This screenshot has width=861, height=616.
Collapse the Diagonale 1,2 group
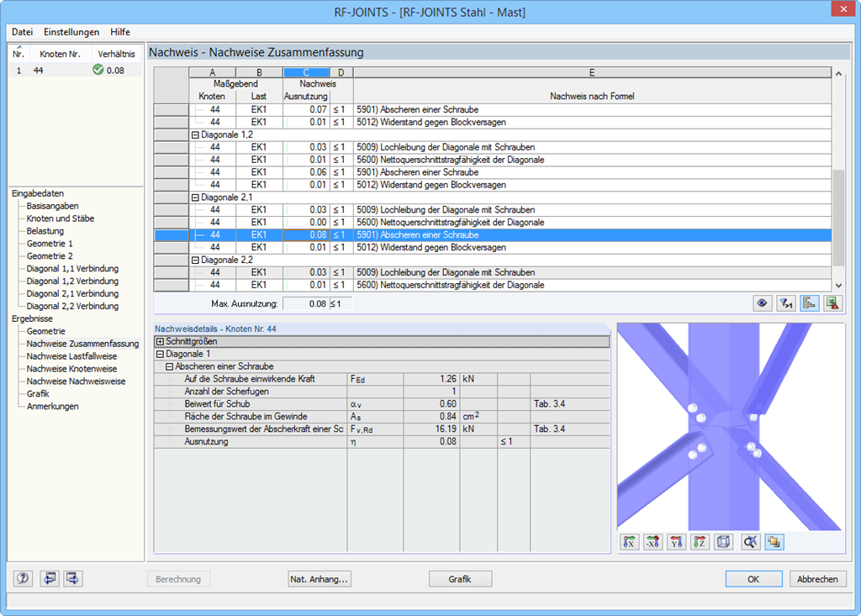tap(195, 134)
